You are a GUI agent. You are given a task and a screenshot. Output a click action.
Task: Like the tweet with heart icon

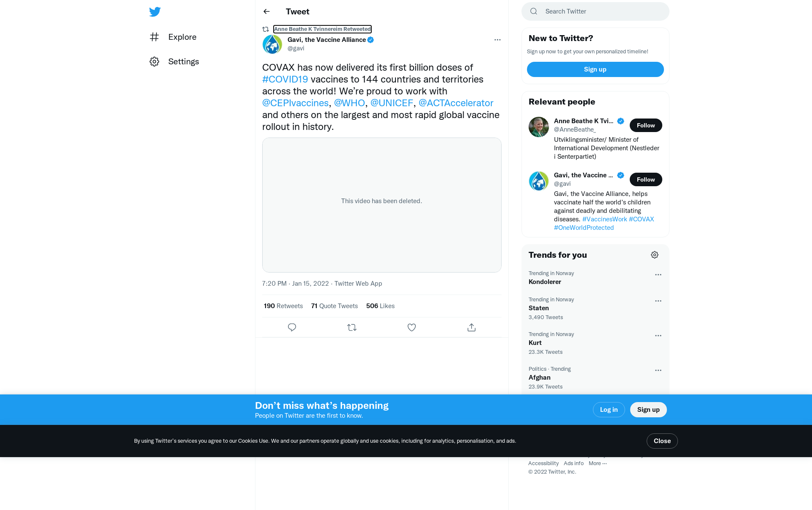(411, 327)
